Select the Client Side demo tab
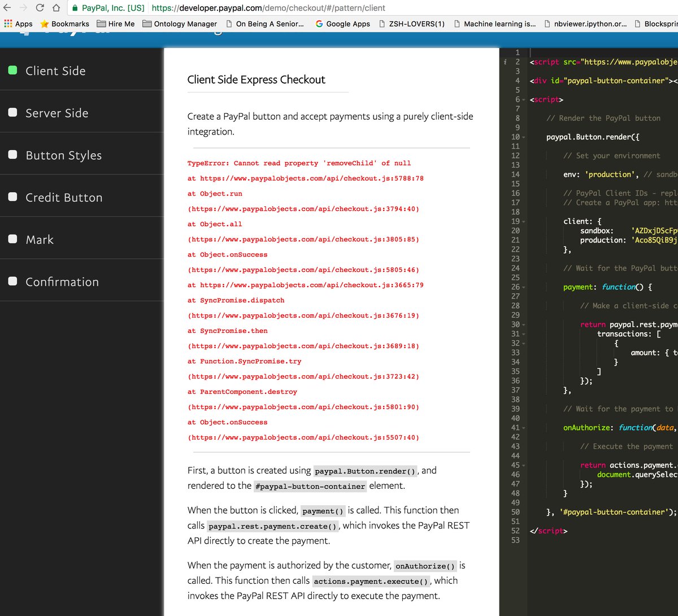678x616 pixels. 81,71
